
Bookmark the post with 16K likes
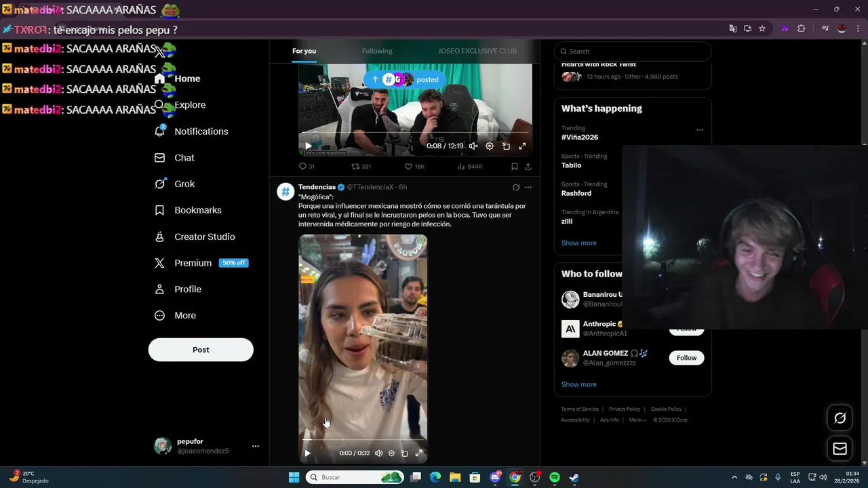pos(515,166)
